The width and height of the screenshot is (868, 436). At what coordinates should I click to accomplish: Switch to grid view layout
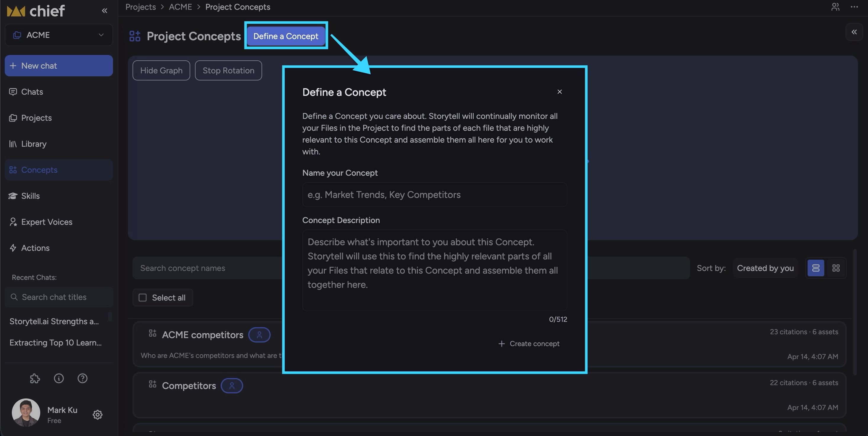tap(836, 268)
